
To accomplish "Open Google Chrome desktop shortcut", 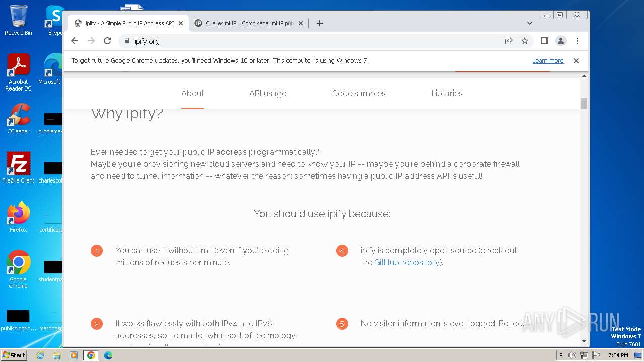I will 18,269.
